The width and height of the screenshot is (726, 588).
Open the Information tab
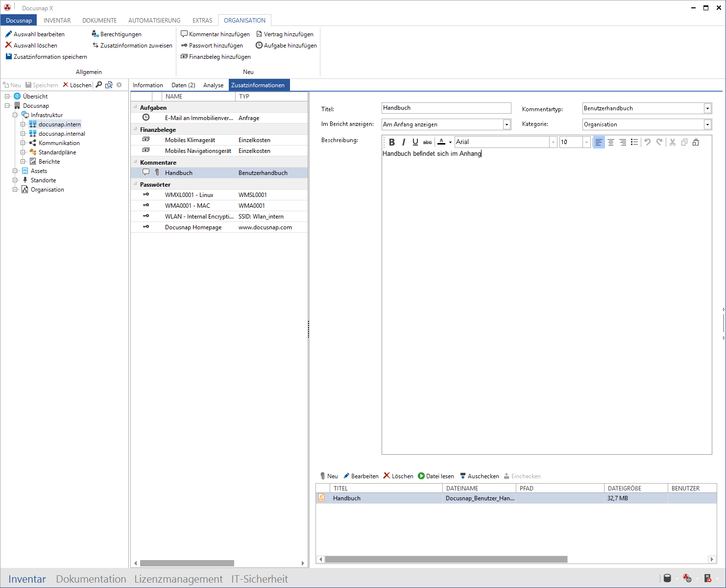pos(148,85)
